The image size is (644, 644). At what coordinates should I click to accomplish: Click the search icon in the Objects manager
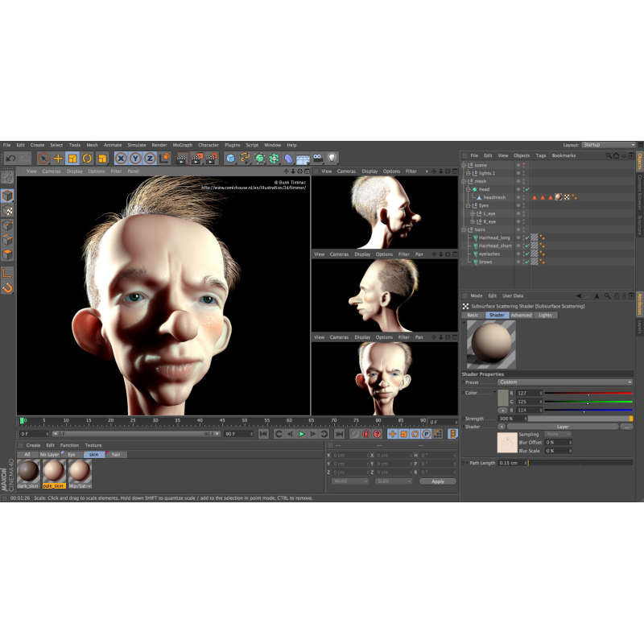609,155
